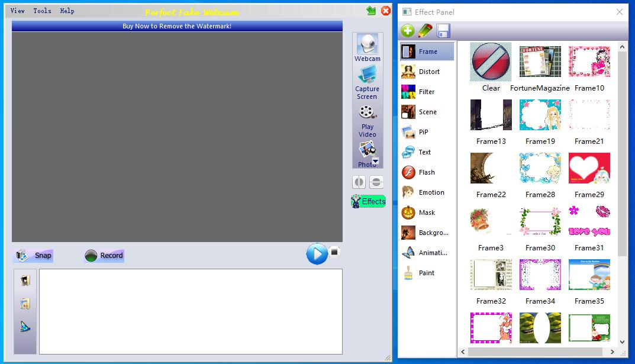635x364 pixels.
Task: Click the pencil edit effect icon
Action: tap(425, 31)
